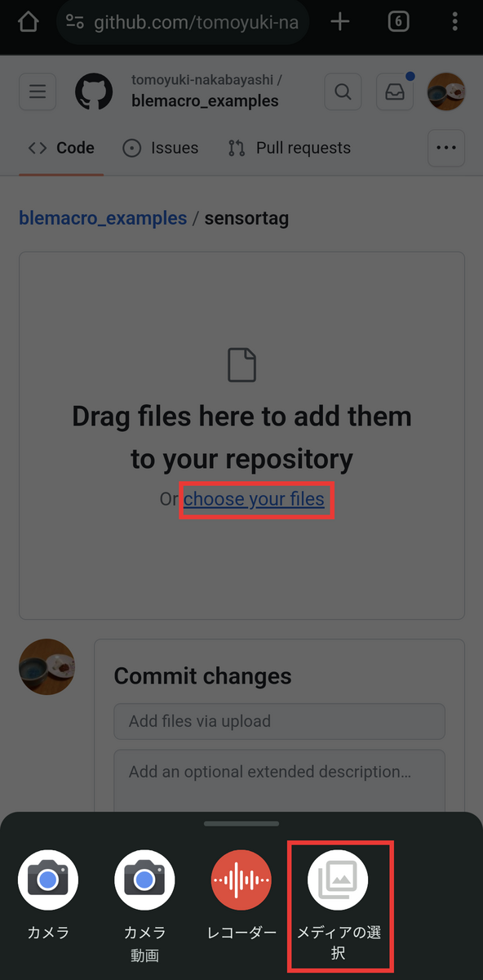Open a new browser tab with plus icon
Screen dimensions: 483x980
click(340, 22)
